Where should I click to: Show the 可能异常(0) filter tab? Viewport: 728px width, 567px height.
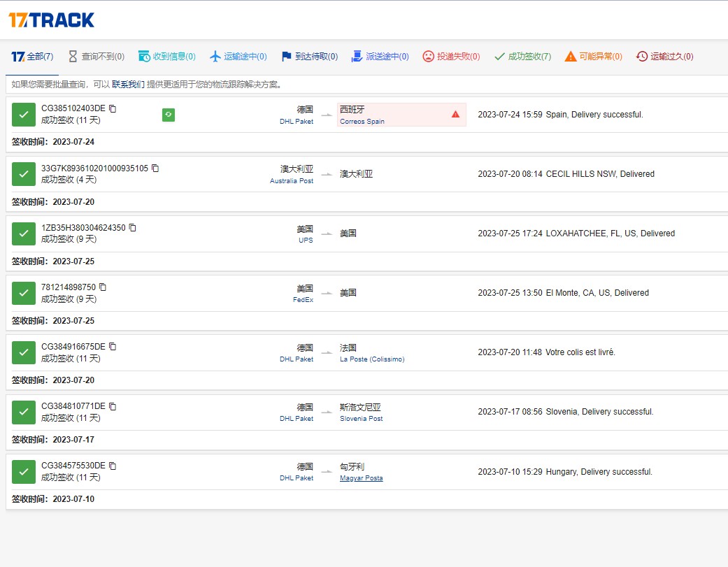(593, 57)
